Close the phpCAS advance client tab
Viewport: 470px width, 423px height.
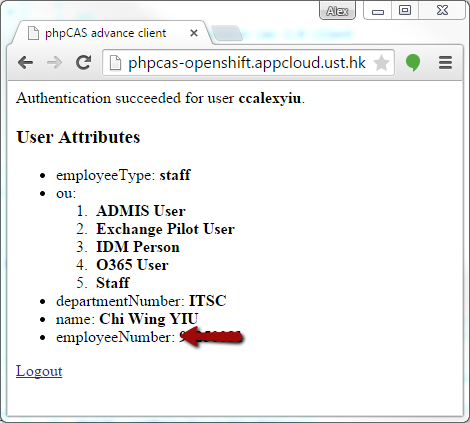(x=194, y=33)
